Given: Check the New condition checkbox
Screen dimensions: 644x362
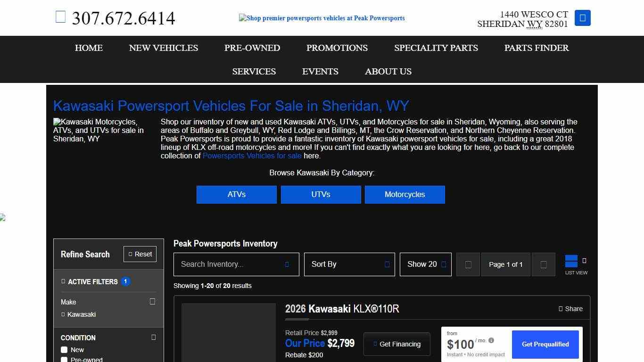Looking at the screenshot, I should [64, 350].
